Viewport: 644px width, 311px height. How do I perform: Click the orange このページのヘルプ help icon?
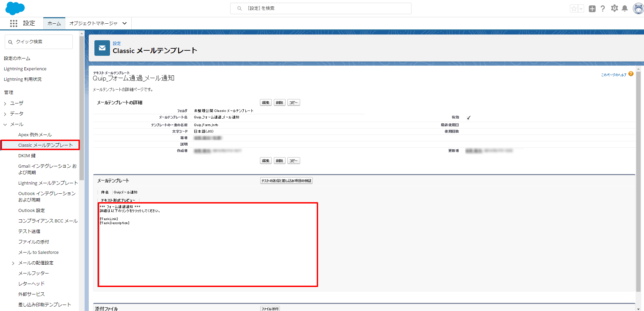point(631,74)
